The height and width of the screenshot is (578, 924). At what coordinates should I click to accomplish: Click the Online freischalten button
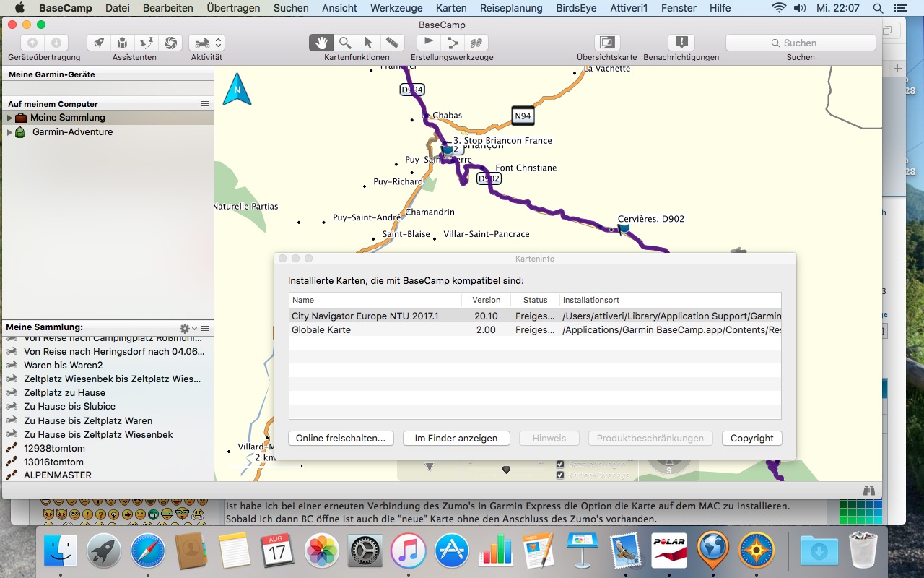pos(341,439)
